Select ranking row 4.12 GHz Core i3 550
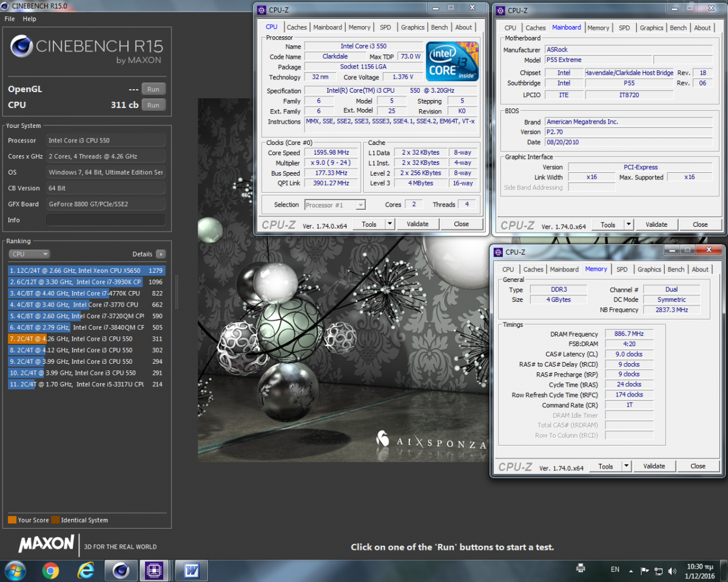The height and width of the screenshot is (582, 728). (x=87, y=350)
